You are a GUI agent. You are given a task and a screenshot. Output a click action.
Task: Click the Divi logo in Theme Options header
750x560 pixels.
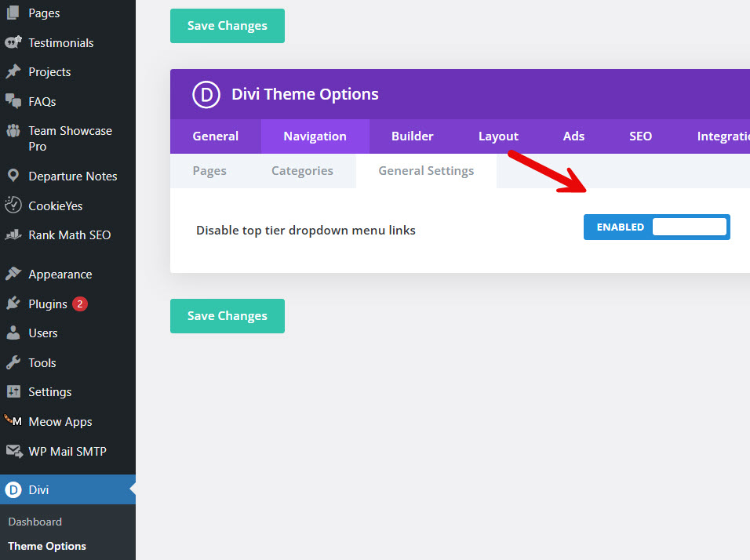(x=206, y=95)
